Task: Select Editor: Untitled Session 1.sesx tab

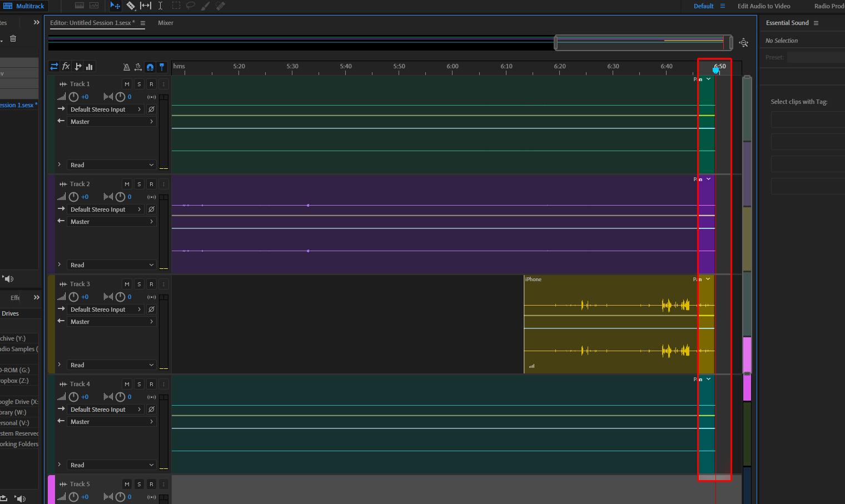Action: 92,23
